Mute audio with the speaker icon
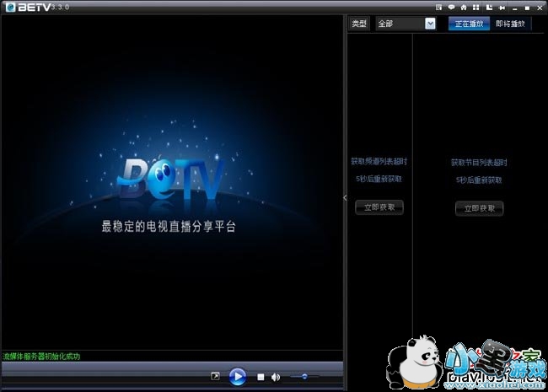 click(x=276, y=377)
